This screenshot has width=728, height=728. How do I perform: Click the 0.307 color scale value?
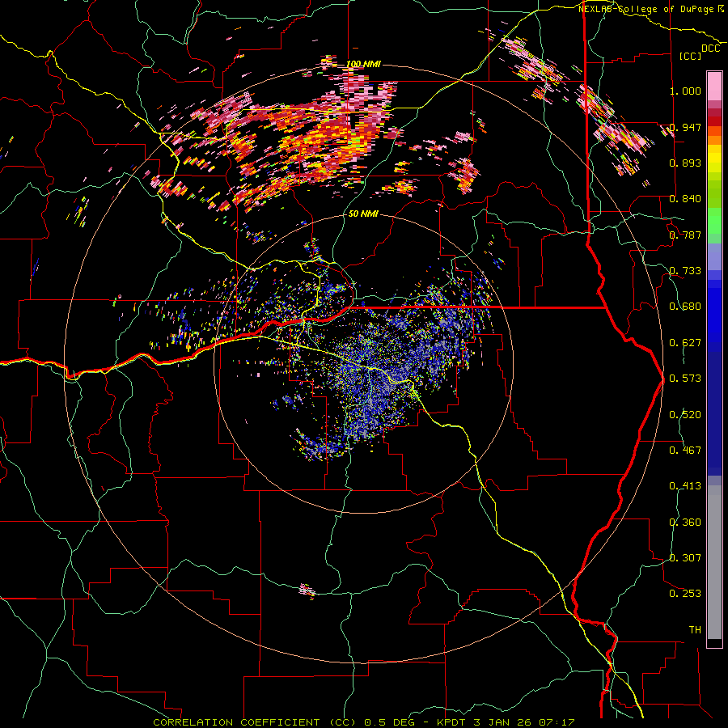[685, 558]
